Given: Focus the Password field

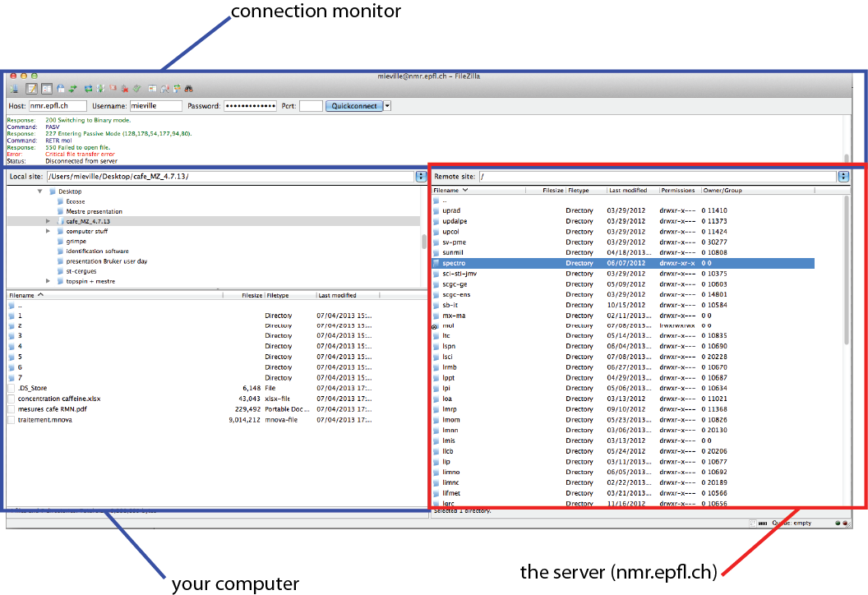Looking at the screenshot, I should tap(250, 106).
